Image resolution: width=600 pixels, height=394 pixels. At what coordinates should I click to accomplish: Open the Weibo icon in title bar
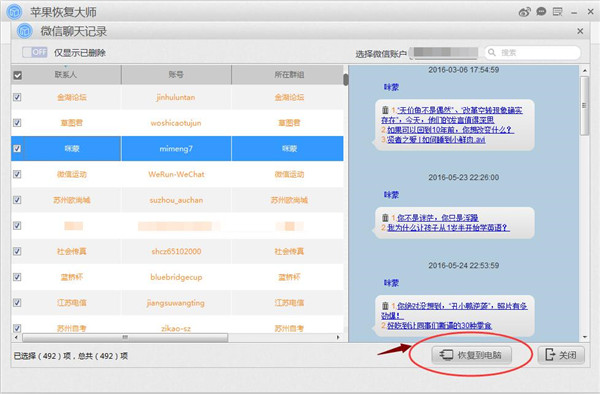tap(524, 12)
